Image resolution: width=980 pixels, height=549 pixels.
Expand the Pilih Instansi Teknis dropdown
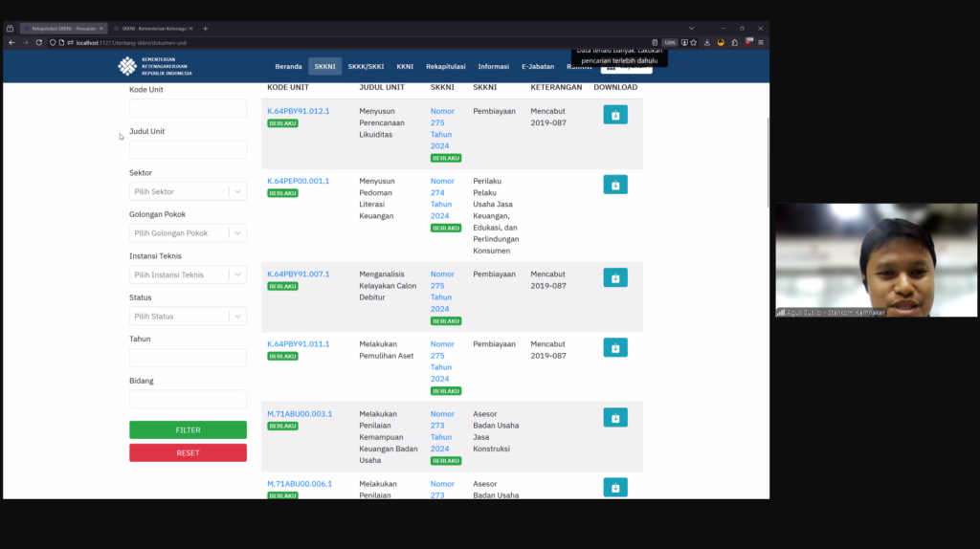point(188,274)
